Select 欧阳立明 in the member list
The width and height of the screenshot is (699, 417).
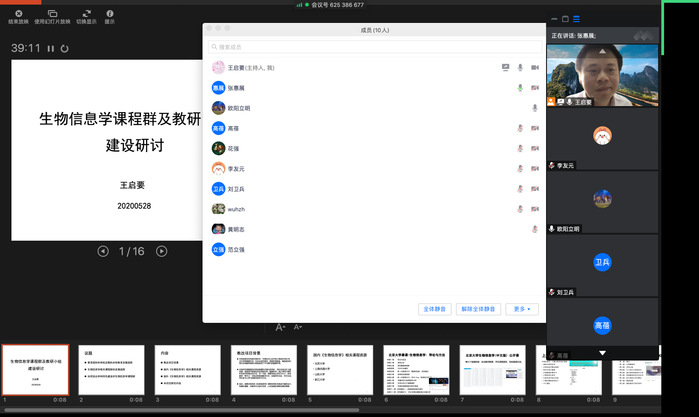click(x=239, y=108)
